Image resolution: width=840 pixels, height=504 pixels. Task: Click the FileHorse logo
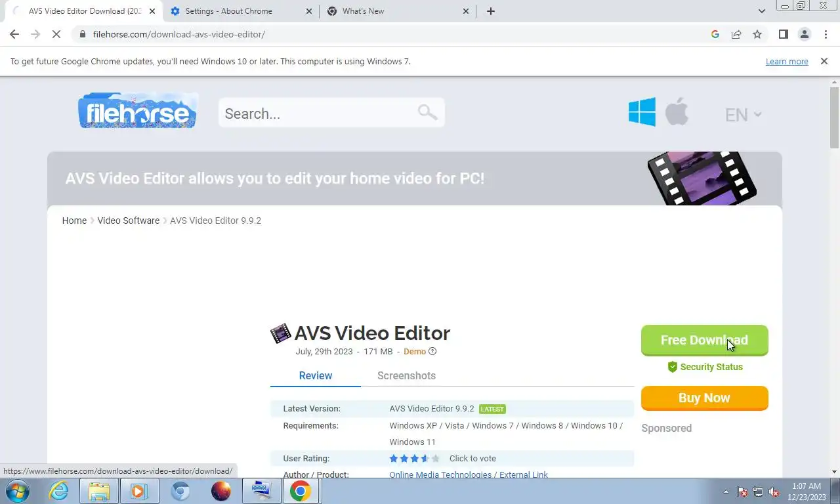tap(138, 110)
